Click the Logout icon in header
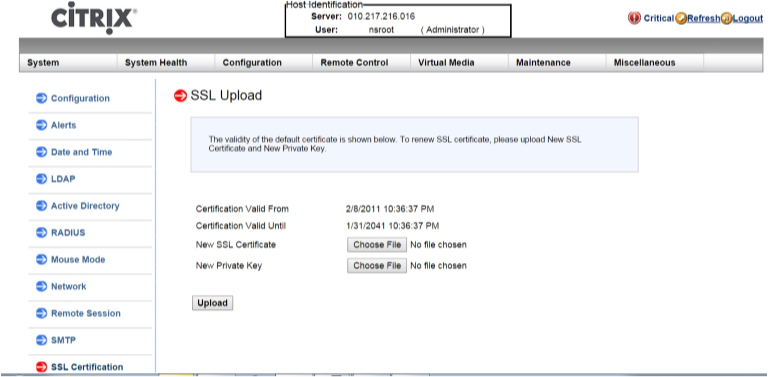Screen dimensions: 768x377 [726, 19]
